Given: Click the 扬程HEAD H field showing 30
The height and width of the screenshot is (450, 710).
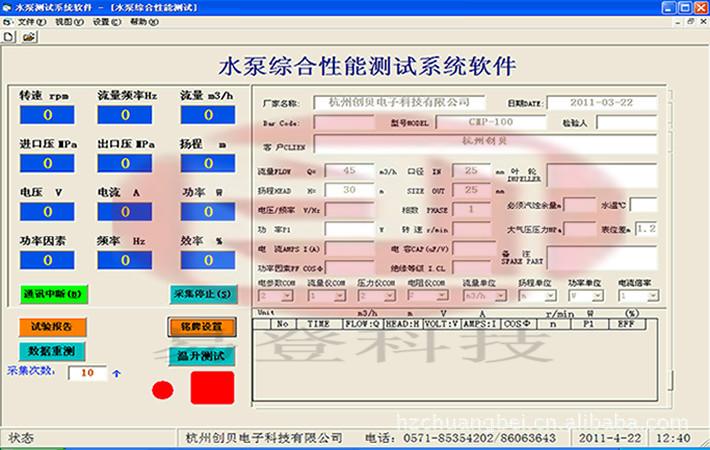Looking at the screenshot, I should point(350,190).
